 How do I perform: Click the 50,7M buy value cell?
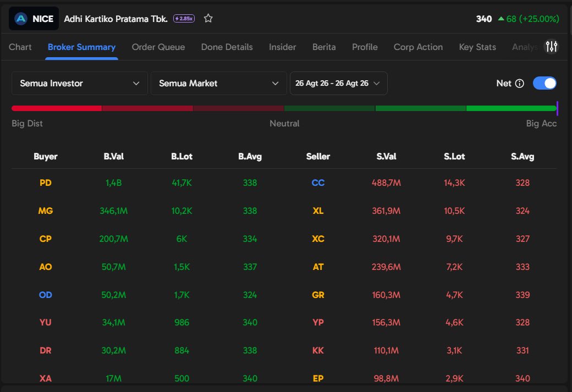113,267
